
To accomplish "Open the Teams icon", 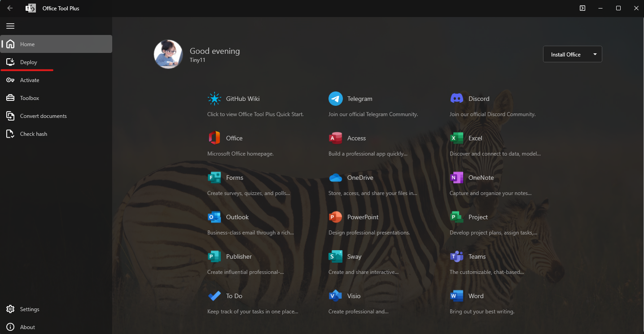I will (457, 256).
